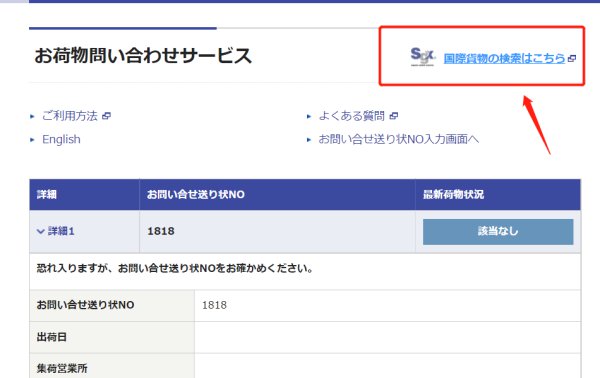Click the お荷物問い合わせサービス page heading
Screen dimensions: 600x378
[x=143, y=55]
